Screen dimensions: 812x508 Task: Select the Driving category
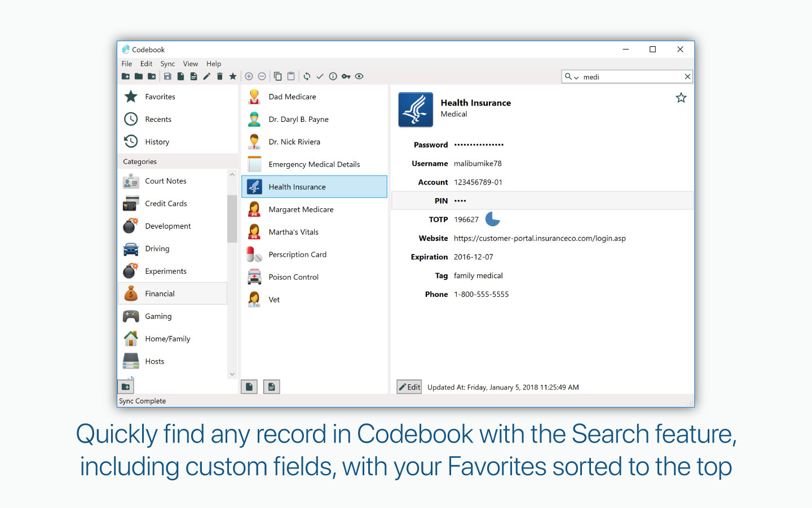point(173,248)
